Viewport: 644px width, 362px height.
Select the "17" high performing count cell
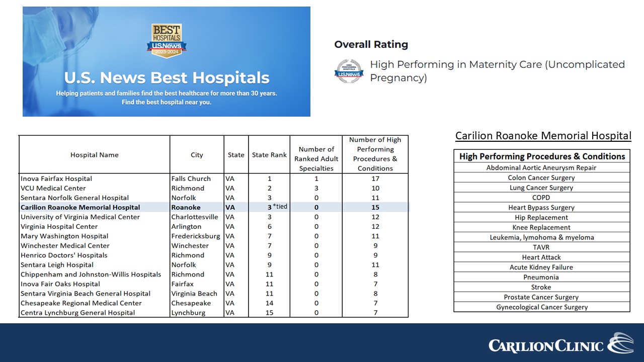tap(375, 178)
